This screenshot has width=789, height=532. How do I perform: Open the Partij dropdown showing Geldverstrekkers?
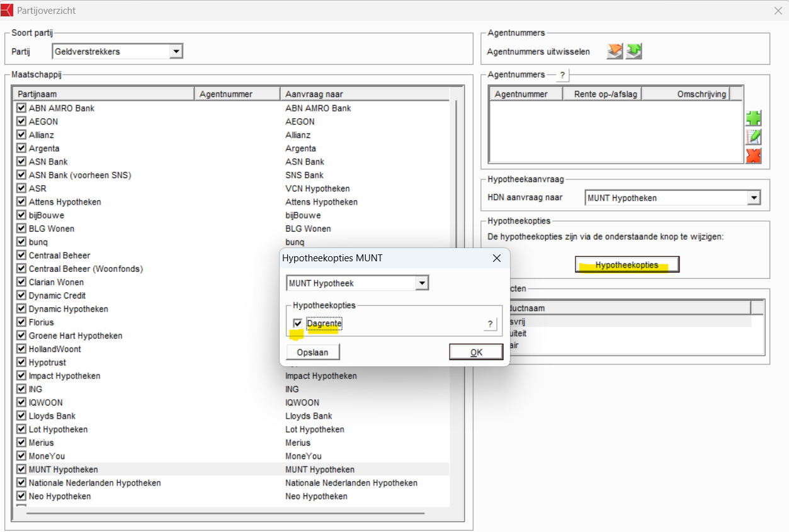click(176, 52)
